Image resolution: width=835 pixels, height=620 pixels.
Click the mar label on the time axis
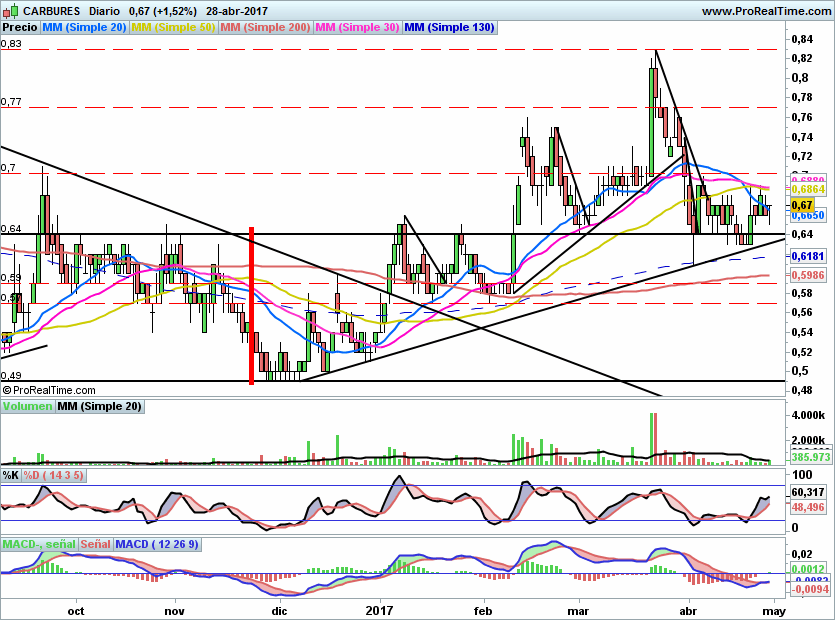pyautogui.click(x=578, y=611)
